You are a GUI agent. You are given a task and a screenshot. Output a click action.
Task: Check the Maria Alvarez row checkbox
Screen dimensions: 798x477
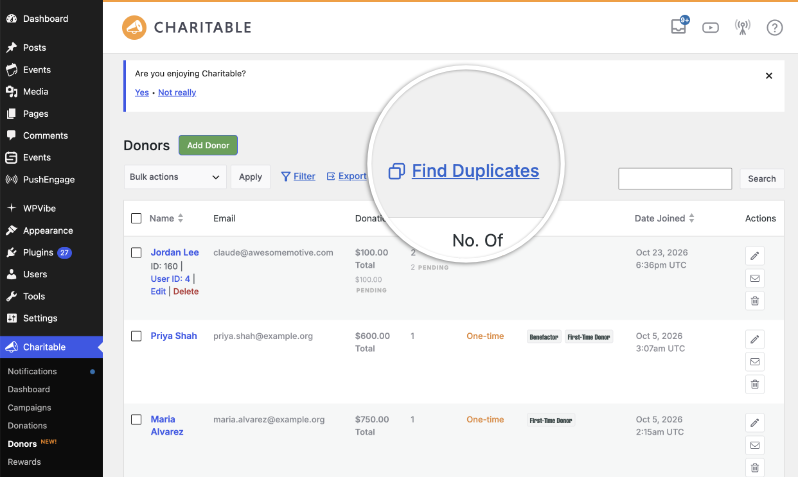[136, 419]
